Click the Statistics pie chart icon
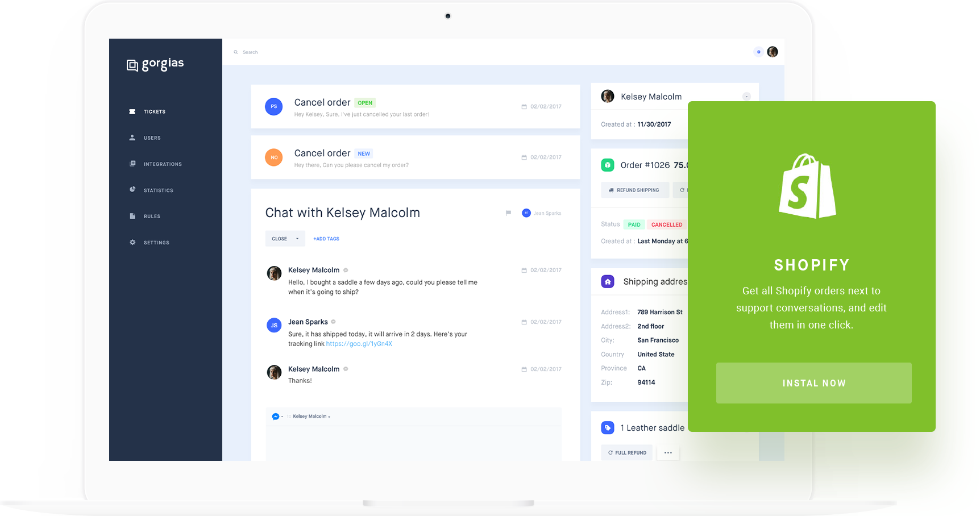The width and height of the screenshot is (980, 516). (x=132, y=189)
